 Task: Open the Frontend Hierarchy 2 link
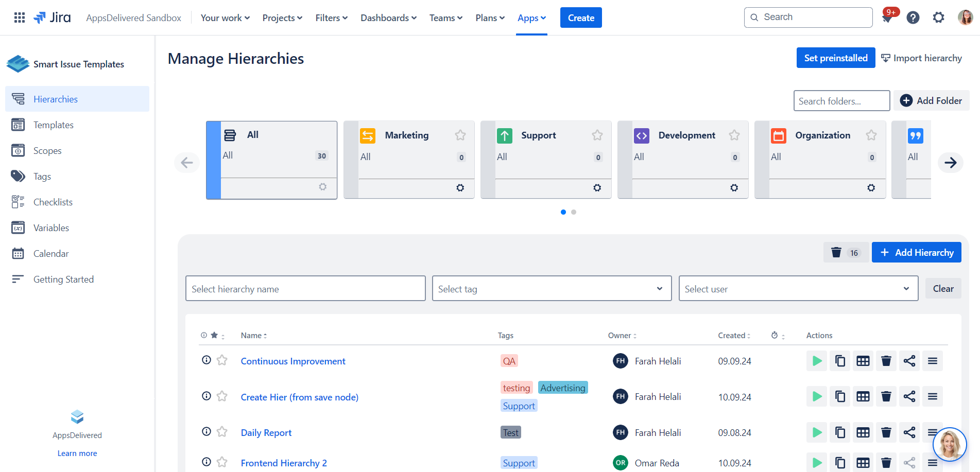tap(284, 463)
